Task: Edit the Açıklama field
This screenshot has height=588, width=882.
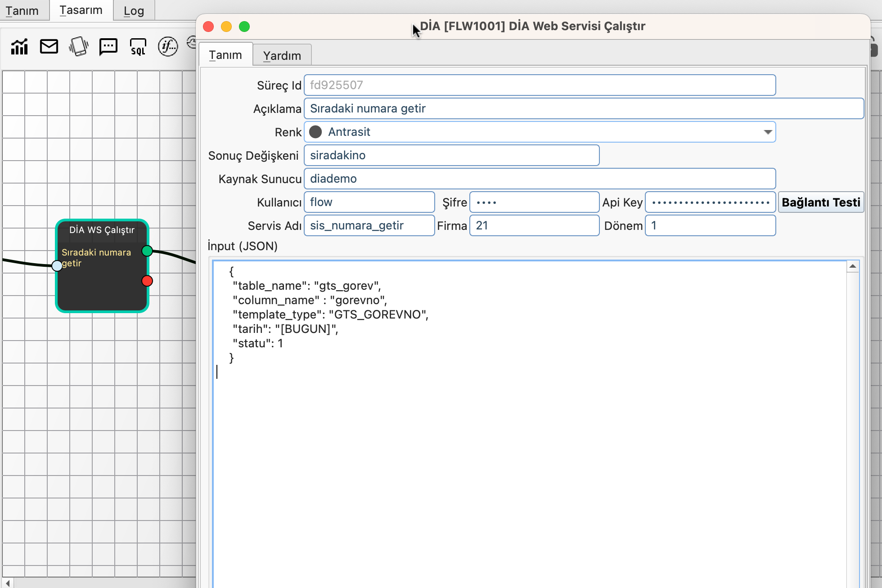Action: point(584,108)
